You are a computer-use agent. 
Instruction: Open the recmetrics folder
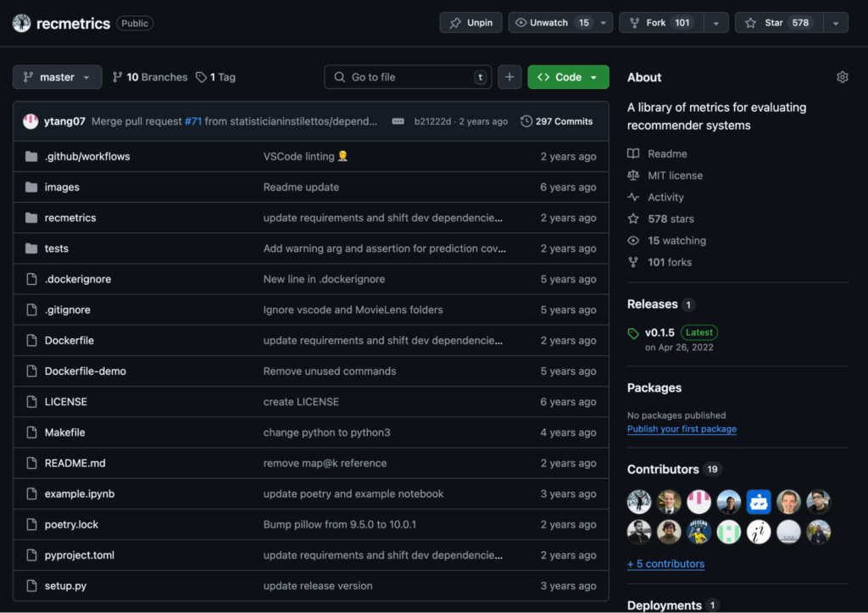(x=70, y=218)
